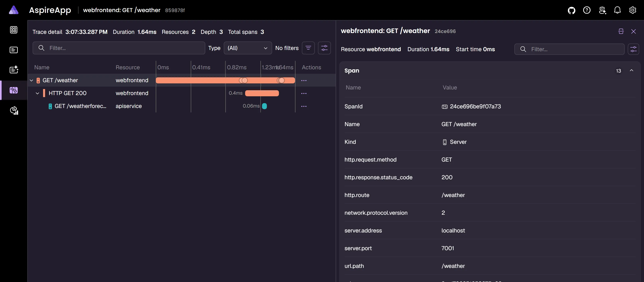Click the copy icon beside SpanId value
The width and height of the screenshot is (644, 282).
click(445, 107)
